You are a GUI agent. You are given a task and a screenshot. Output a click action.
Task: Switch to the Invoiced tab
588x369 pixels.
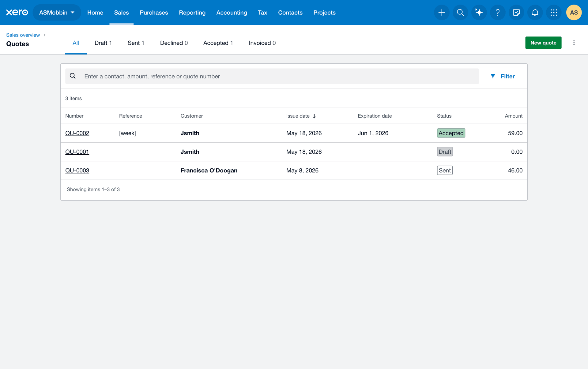coord(262,43)
